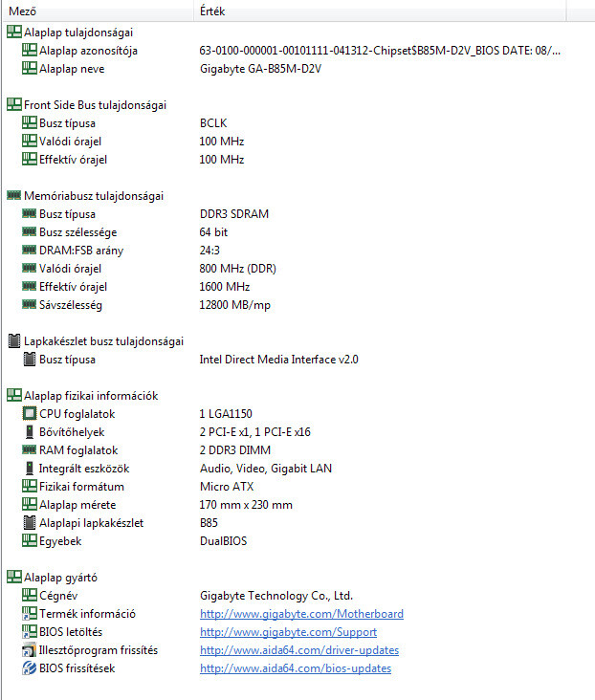The height and width of the screenshot is (700, 595).
Task: Select the 800 MHz (DDR) value
Action: pyautogui.click(x=237, y=269)
